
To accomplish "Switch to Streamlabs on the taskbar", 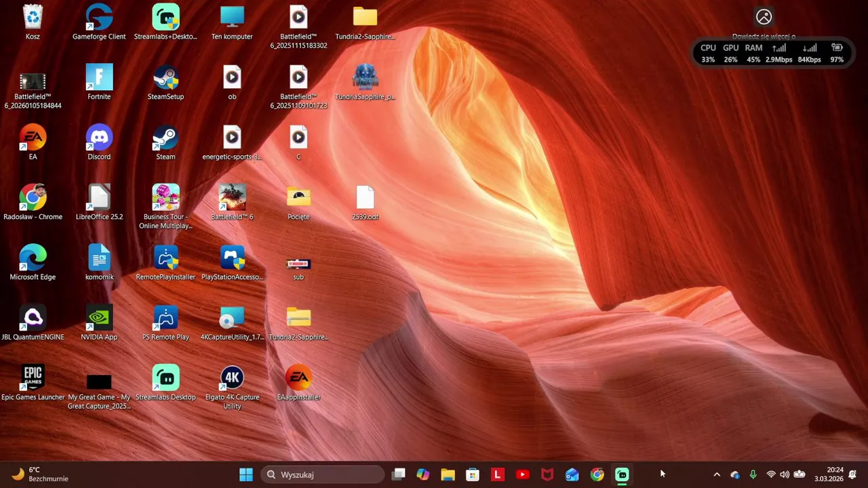I will click(622, 474).
